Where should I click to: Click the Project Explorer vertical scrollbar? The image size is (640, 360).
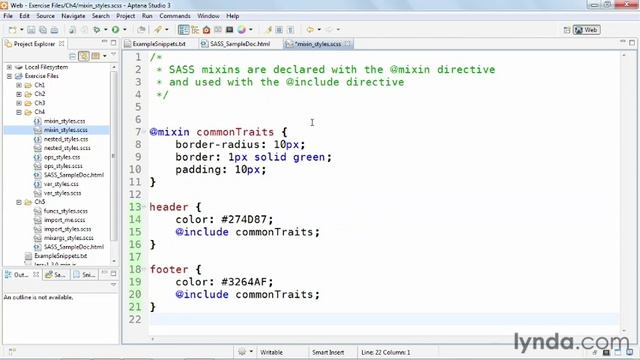(x=114, y=156)
